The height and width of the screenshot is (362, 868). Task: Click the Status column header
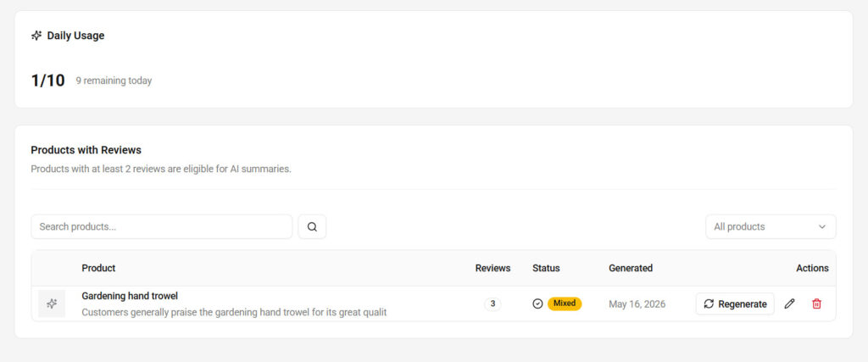(x=546, y=269)
